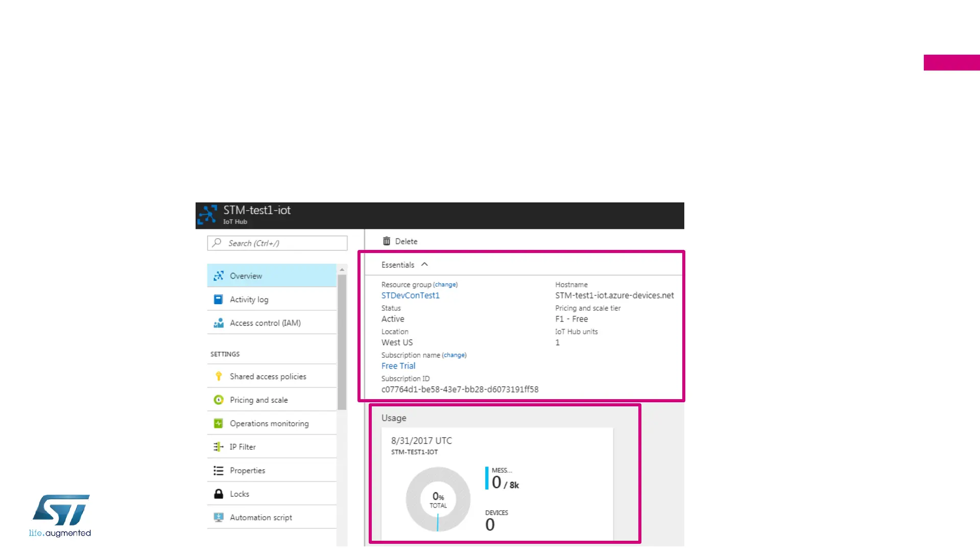This screenshot has height=552, width=980.
Task: Open the Overview menu item
Action: click(272, 275)
